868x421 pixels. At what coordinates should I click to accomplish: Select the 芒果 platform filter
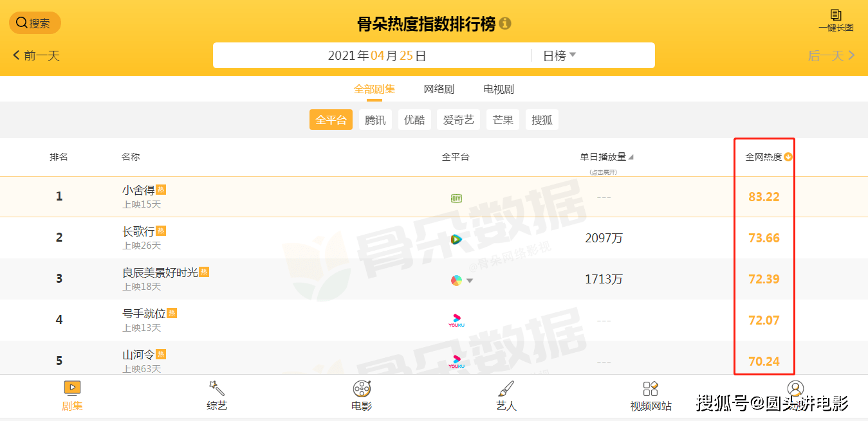pos(503,120)
